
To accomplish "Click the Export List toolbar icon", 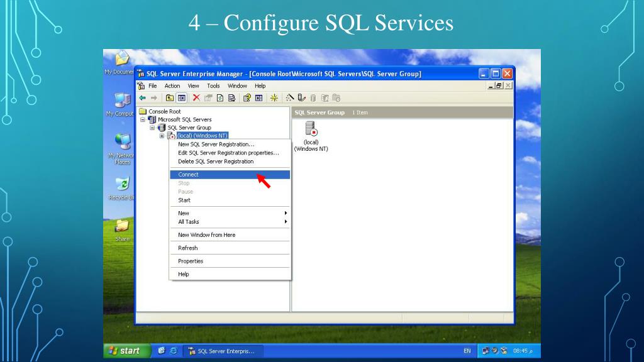I will click(231, 97).
